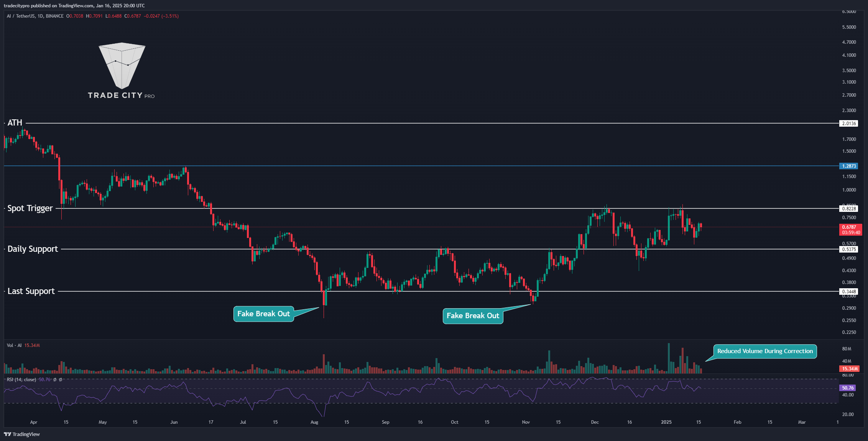Click the 1.5000 price scale label
868x441 pixels.
pos(849,151)
